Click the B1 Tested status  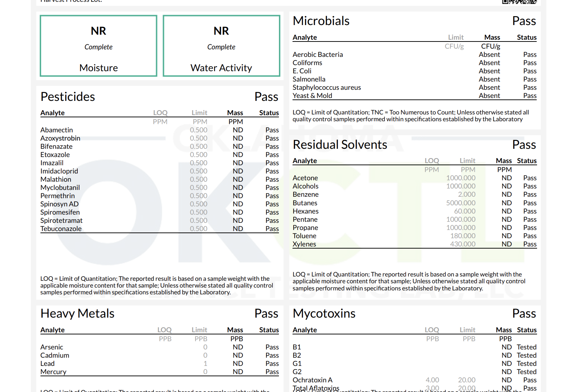526,347
